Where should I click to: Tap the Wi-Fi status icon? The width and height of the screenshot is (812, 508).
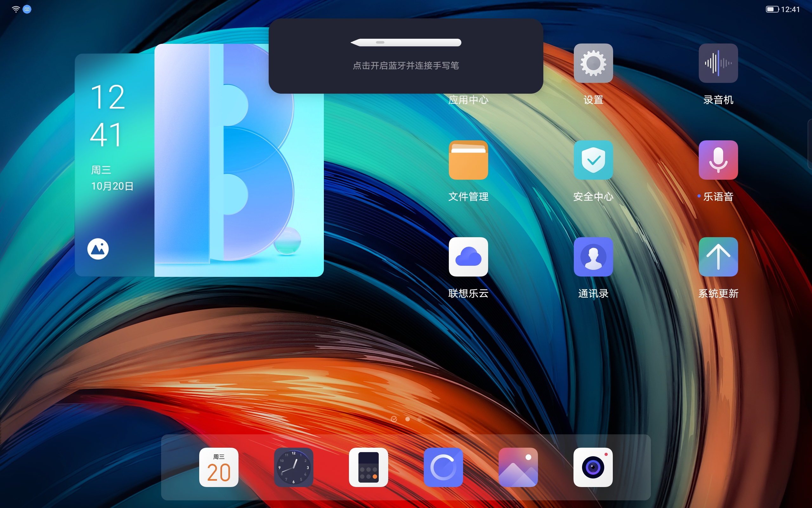16,9
